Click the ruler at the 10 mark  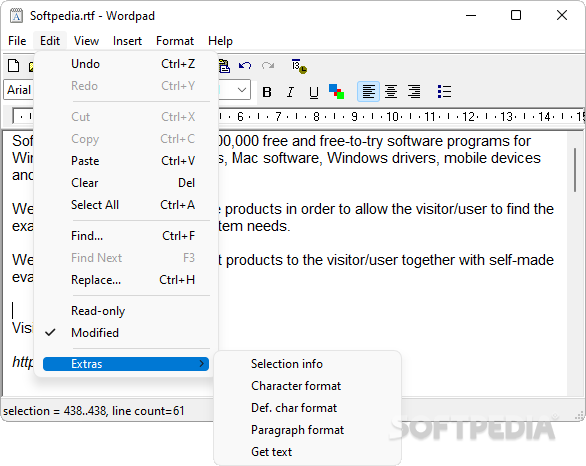(392, 117)
